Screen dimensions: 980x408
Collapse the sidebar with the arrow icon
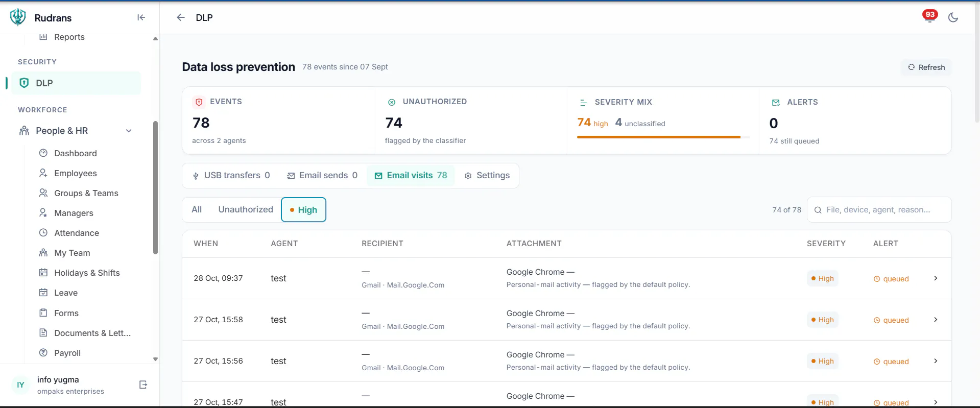point(141,17)
